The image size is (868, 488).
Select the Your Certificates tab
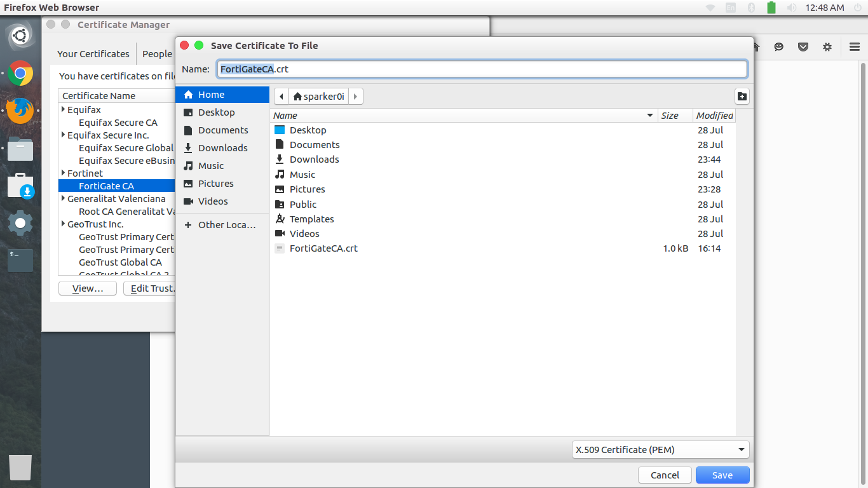[x=93, y=53]
